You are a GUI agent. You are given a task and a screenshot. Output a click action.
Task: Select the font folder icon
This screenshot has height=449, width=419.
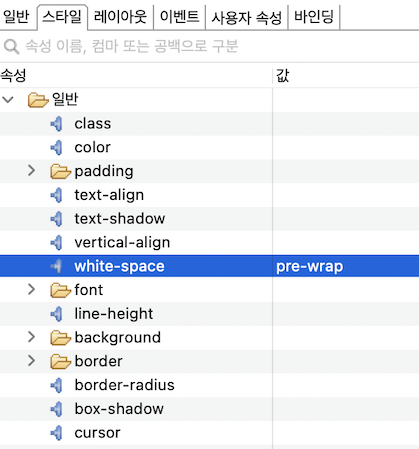pos(60,290)
